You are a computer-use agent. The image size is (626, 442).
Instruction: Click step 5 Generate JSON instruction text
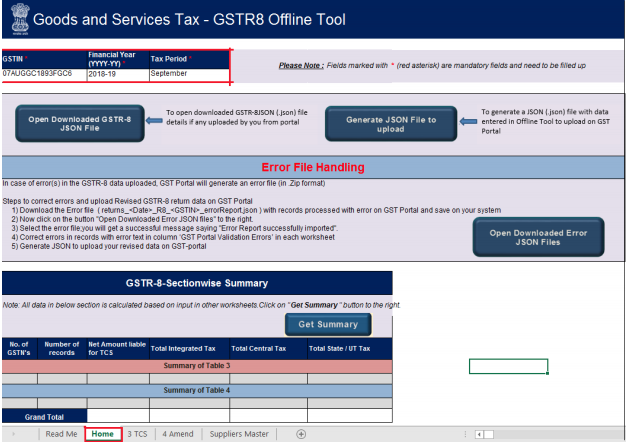tap(109, 246)
